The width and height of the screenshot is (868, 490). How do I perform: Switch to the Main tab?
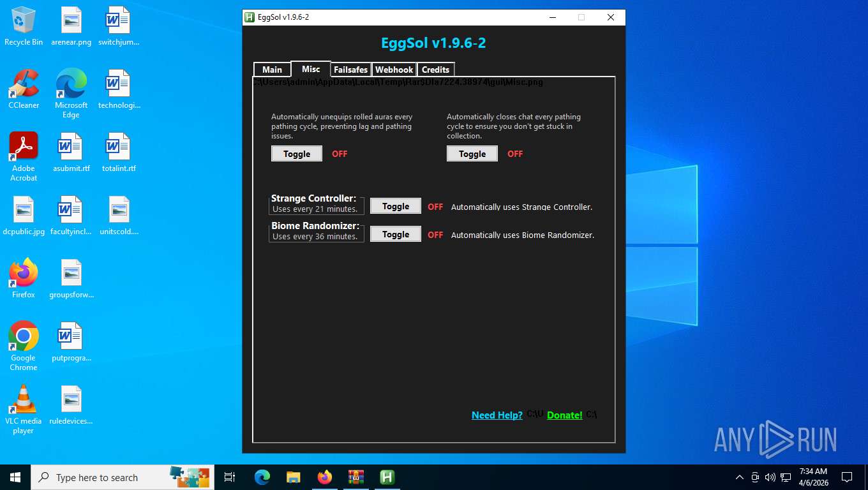click(272, 70)
